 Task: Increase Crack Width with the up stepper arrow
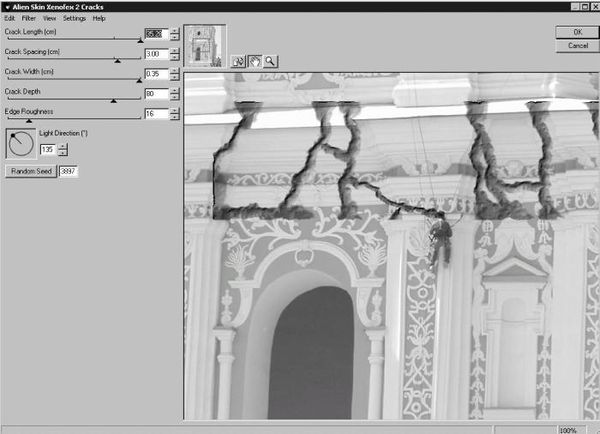pos(175,70)
